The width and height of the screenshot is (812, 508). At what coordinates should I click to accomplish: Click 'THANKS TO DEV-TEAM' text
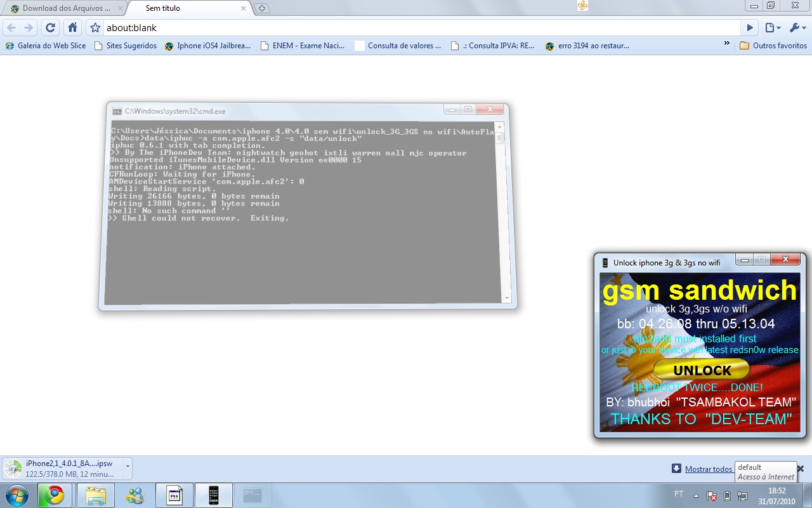pos(702,418)
